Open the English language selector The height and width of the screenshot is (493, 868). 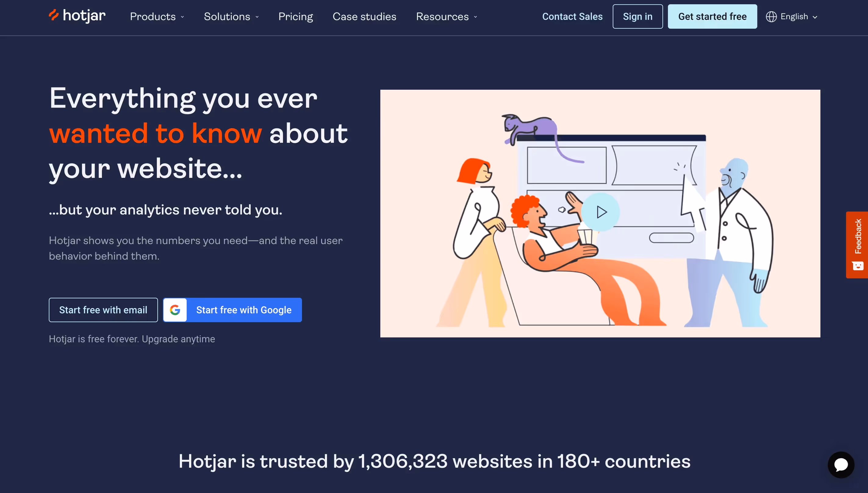click(x=791, y=16)
